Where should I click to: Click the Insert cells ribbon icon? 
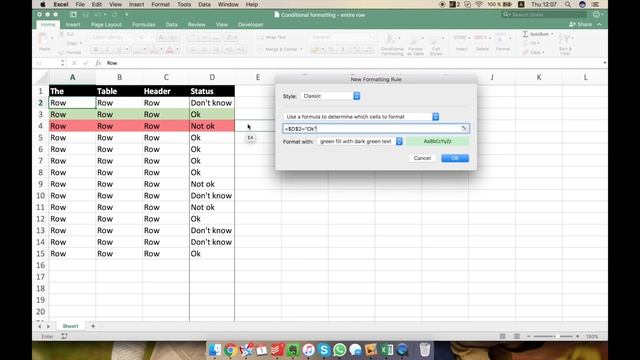461,42
